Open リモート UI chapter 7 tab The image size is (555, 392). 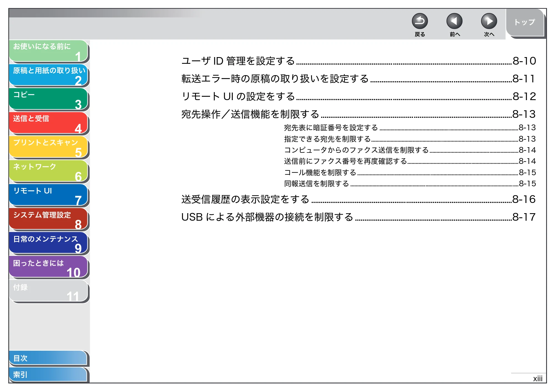point(49,195)
